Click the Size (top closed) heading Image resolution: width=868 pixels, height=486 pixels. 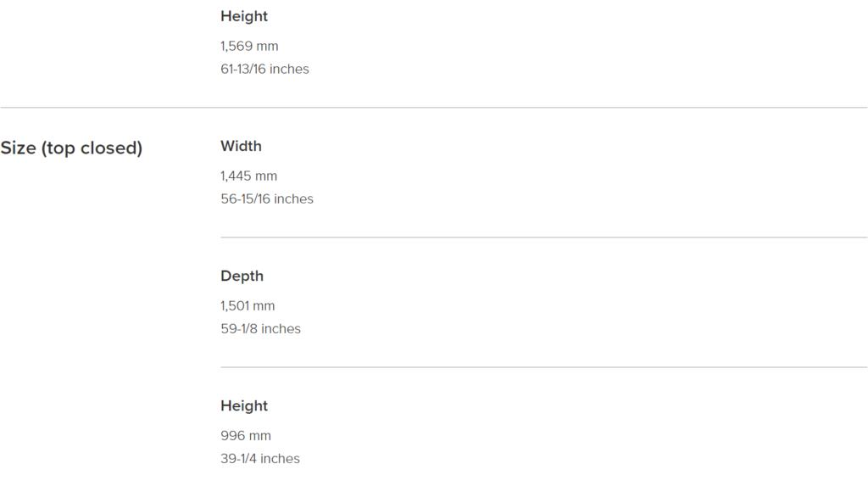coord(71,148)
